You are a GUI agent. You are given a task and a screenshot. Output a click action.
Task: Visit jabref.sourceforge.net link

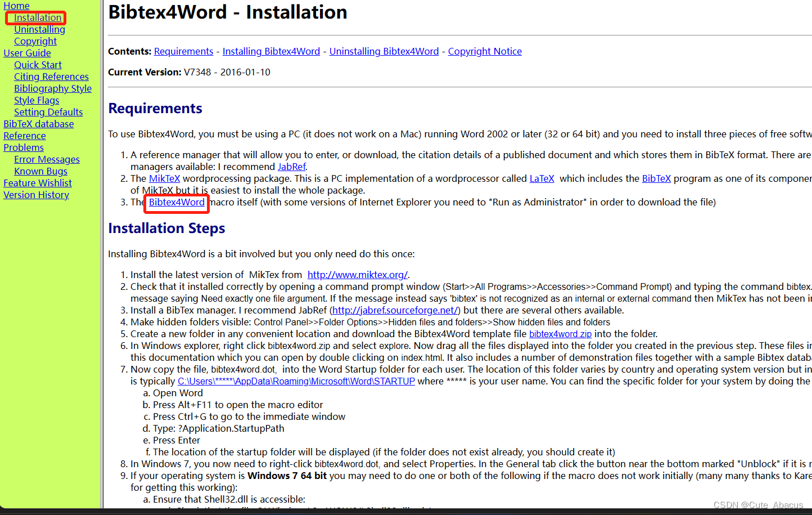point(396,310)
